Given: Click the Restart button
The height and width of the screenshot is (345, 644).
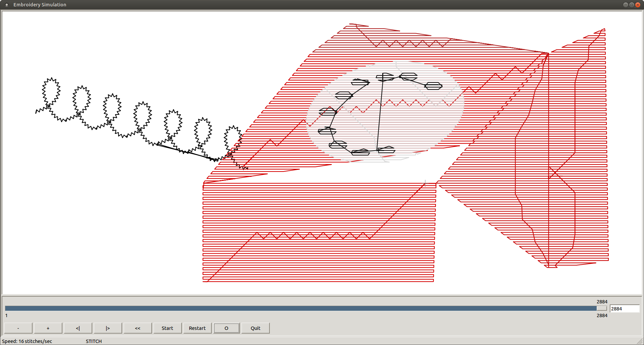Looking at the screenshot, I should click(197, 328).
